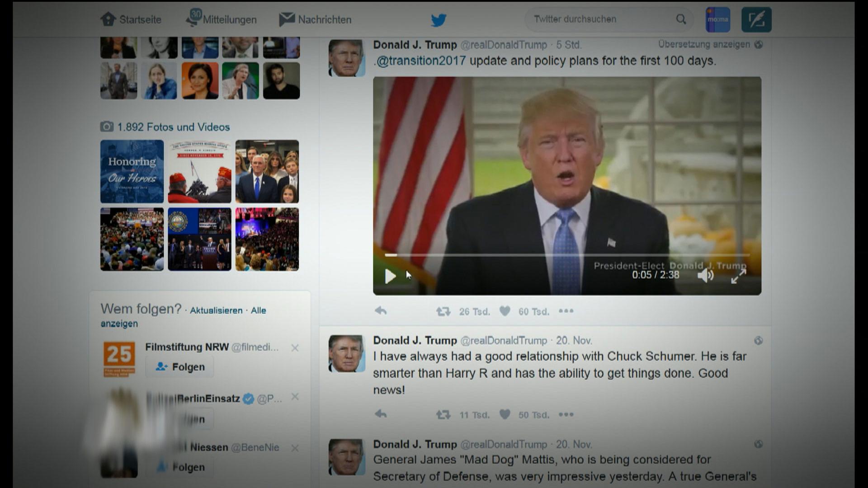
Task: Like the Chuck Schumer tweet
Action: [x=505, y=414]
